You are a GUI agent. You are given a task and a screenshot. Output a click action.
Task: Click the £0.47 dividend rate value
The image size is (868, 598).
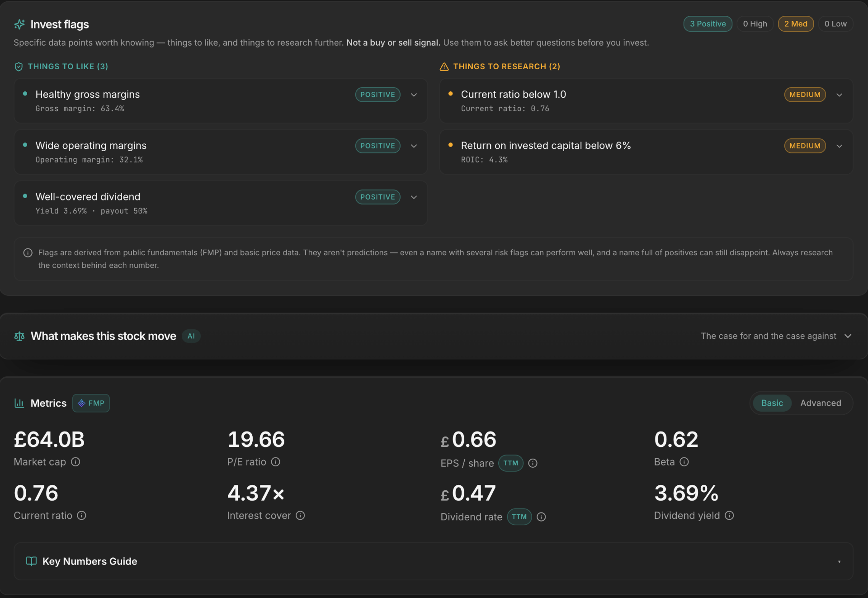468,494
